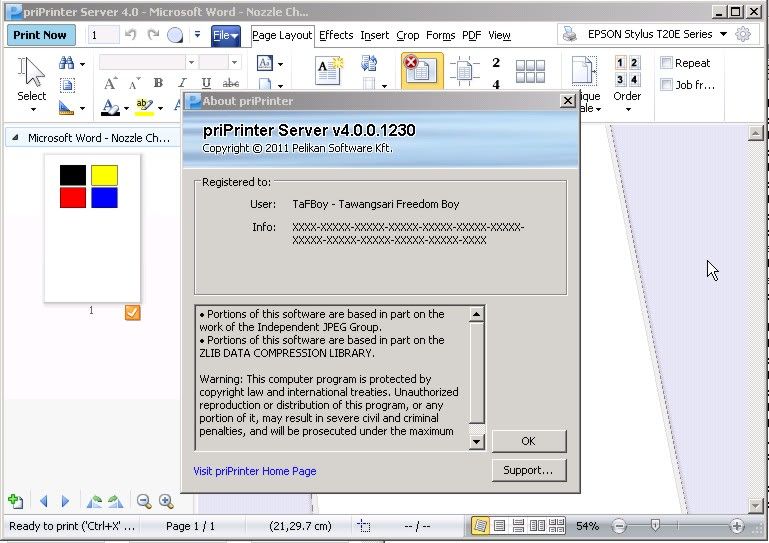Viewport: 769px width, 543px height.
Task: Click the text document sparkle icon
Action: click(x=329, y=71)
